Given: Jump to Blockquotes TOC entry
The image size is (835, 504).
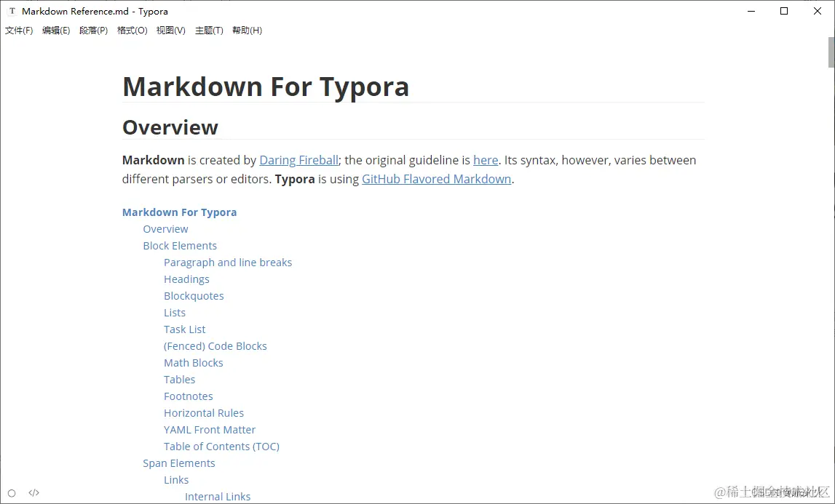Looking at the screenshot, I should click(x=194, y=296).
